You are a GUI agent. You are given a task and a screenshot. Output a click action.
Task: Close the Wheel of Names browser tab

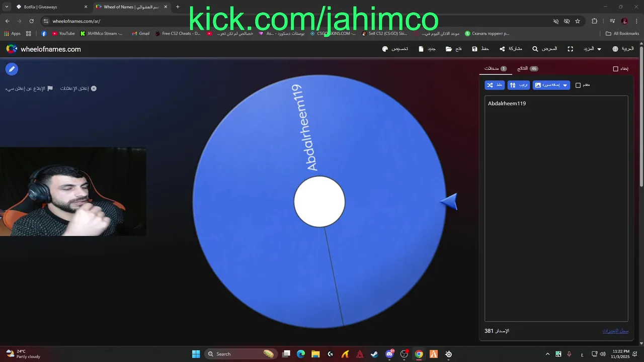click(x=166, y=7)
